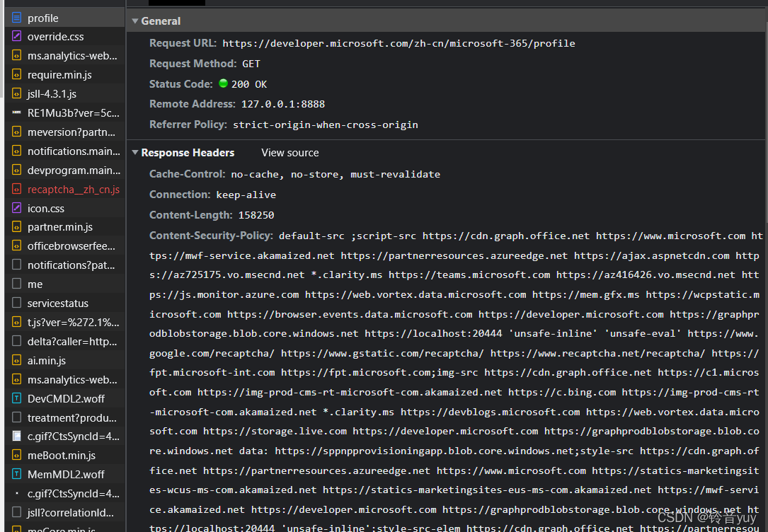The width and height of the screenshot is (768, 532).
Task: Click the Connection keep-alive value
Action: click(x=246, y=195)
